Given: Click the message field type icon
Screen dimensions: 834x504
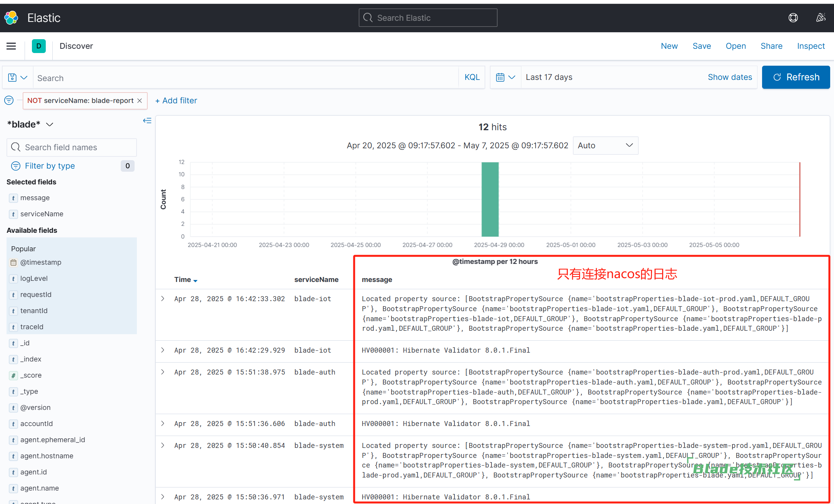Looking at the screenshot, I should (13, 198).
